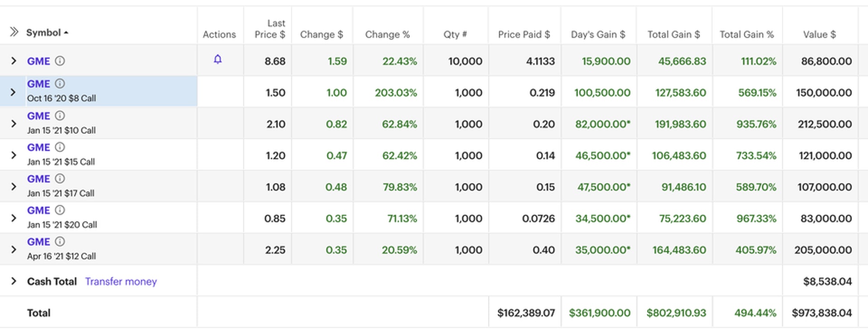
Task: Open info icon for Jan 15 '21 $10 Call
Action: 60,116
